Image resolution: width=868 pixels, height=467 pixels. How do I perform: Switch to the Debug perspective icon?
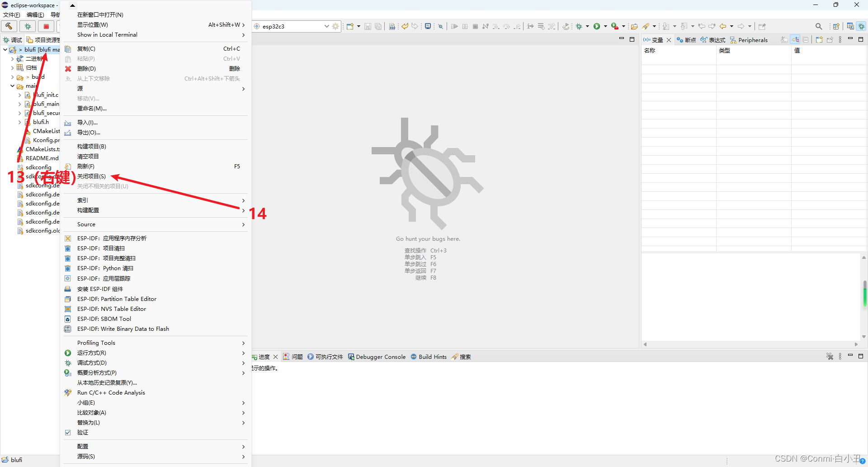coord(862,26)
